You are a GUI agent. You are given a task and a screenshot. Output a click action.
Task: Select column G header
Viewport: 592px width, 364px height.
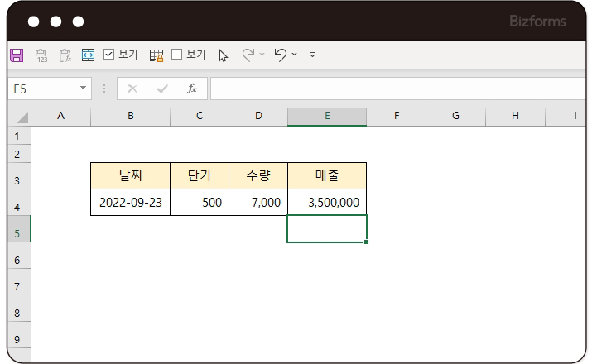tap(455, 116)
